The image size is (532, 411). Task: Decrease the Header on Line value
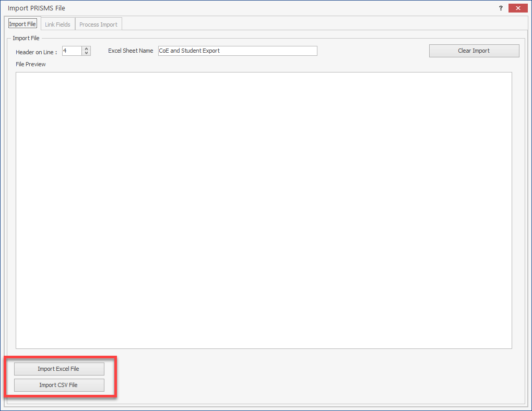pyautogui.click(x=87, y=53)
